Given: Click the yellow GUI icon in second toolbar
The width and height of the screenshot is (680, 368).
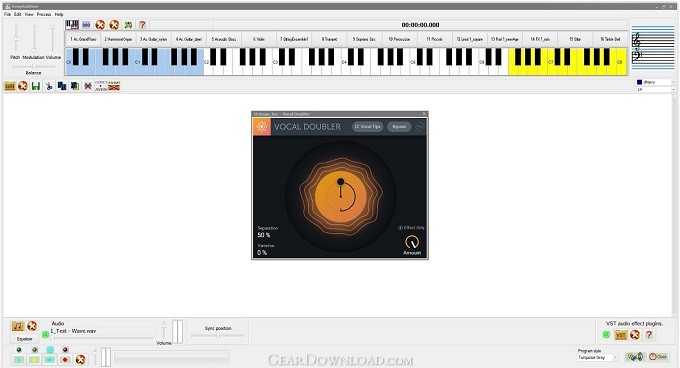Looking at the screenshot, I should point(10,86).
